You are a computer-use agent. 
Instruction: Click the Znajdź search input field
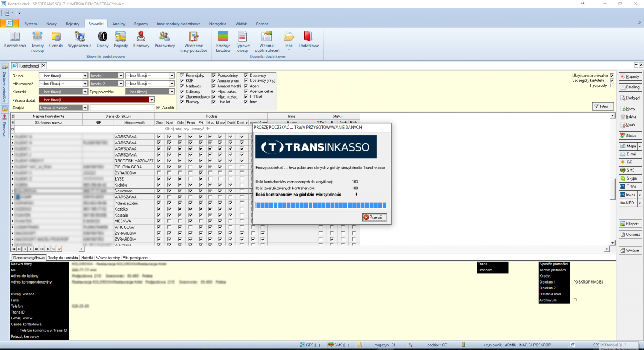click(x=122, y=108)
